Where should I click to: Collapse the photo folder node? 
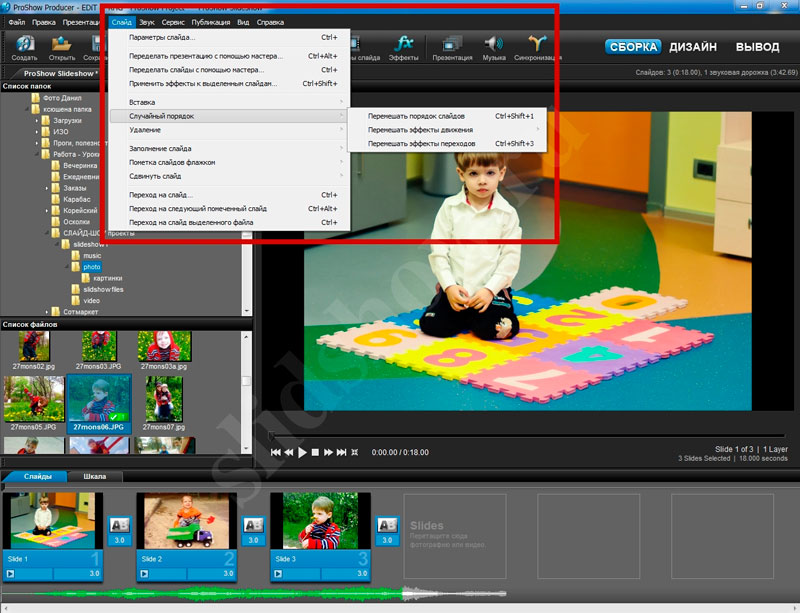click(x=67, y=266)
